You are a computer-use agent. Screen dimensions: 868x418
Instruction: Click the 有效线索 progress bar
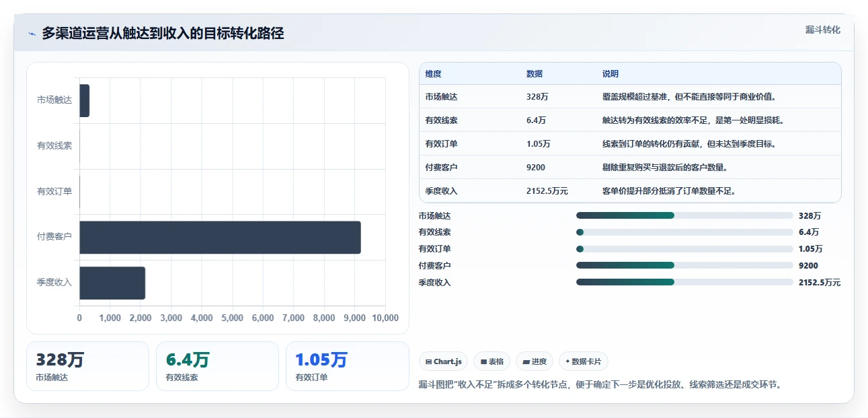point(684,232)
